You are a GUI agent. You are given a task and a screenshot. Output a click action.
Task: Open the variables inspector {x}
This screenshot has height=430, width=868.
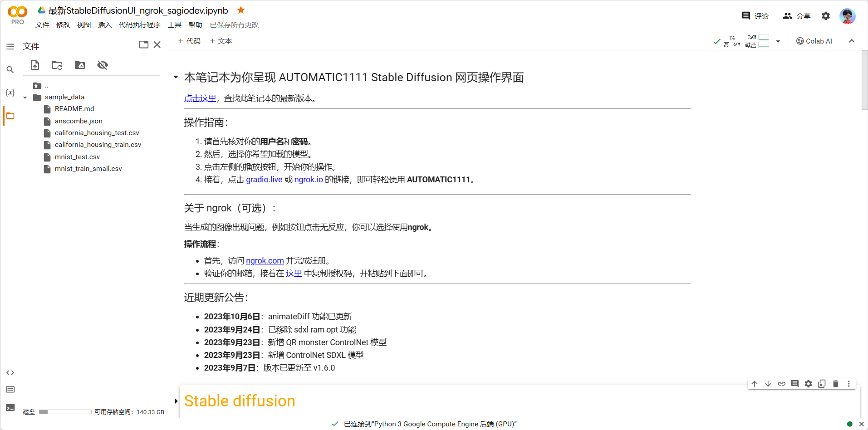pyautogui.click(x=10, y=92)
